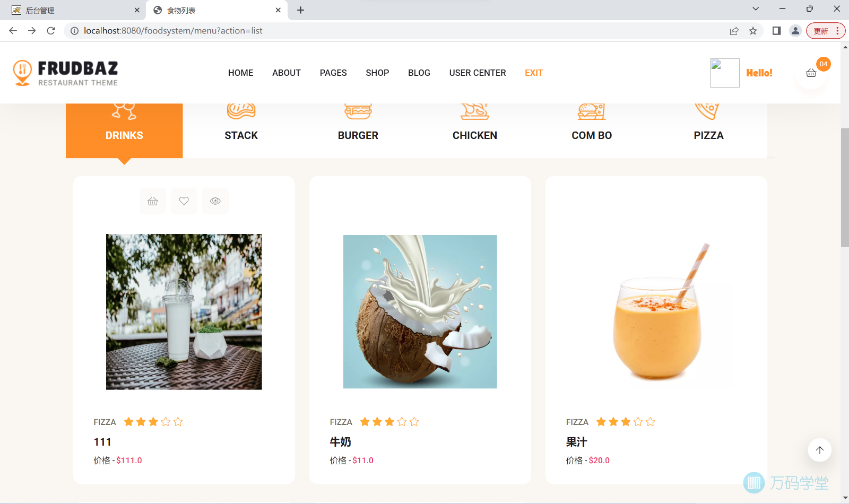This screenshot has width=849, height=504.
Task: Go forward with browser forward arrow
Action: tap(32, 31)
